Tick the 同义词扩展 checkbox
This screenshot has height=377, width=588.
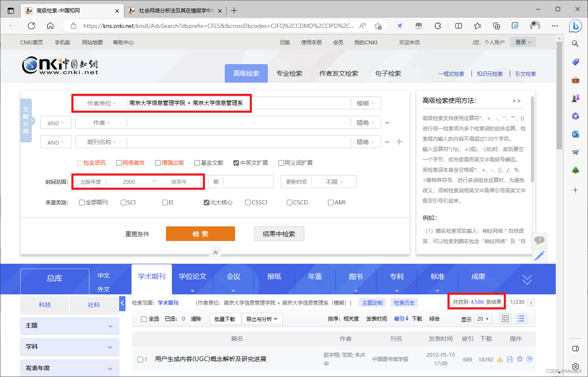(281, 163)
